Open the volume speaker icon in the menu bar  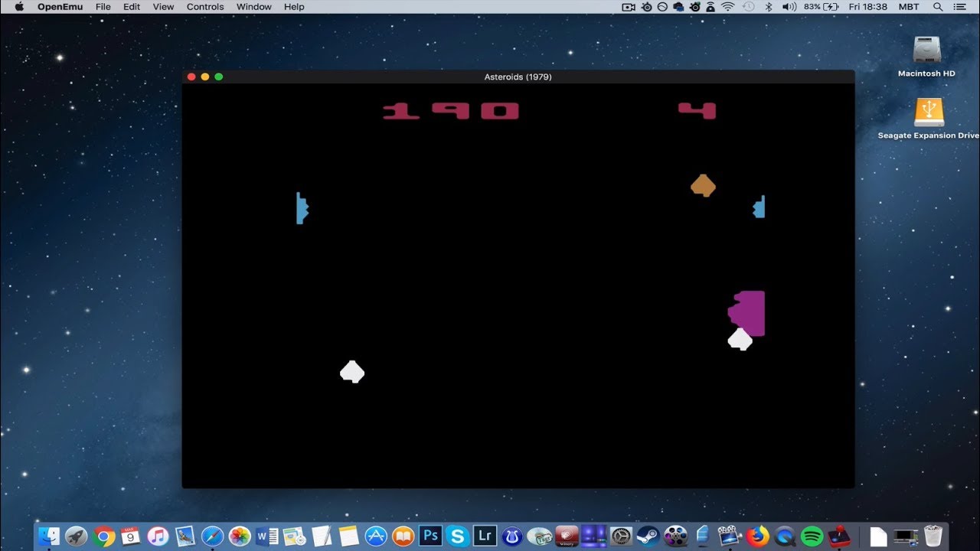tap(789, 7)
